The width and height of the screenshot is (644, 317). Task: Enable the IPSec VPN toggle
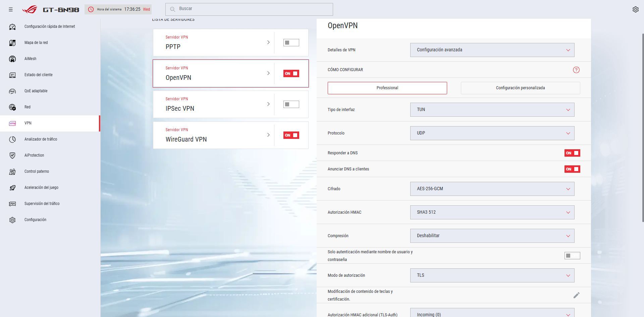click(291, 104)
